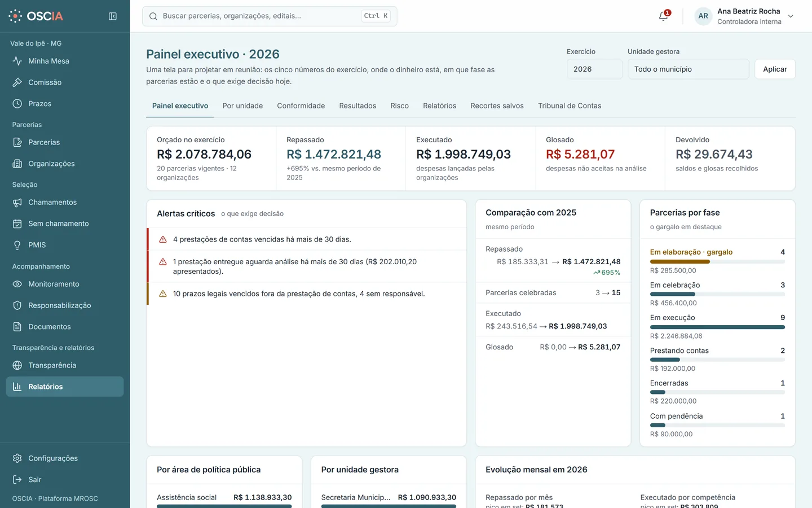Open Documentos in the sidebar
812x508 pixels.
tap(65, 327)
